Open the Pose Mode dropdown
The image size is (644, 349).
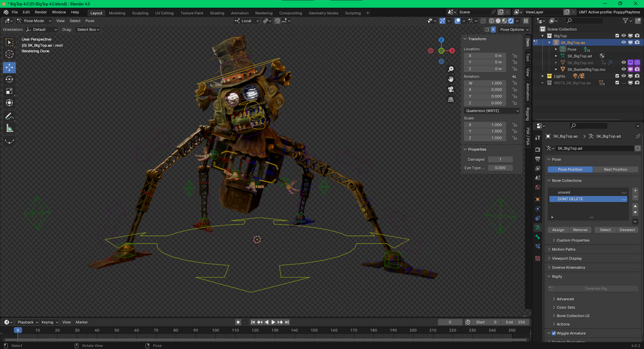pyautogui.click(x=33, y=21)
